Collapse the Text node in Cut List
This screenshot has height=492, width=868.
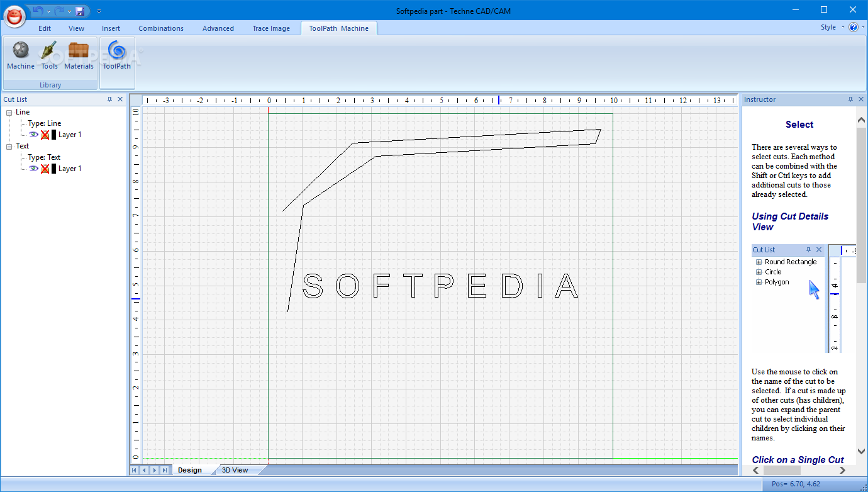[9, 147]
